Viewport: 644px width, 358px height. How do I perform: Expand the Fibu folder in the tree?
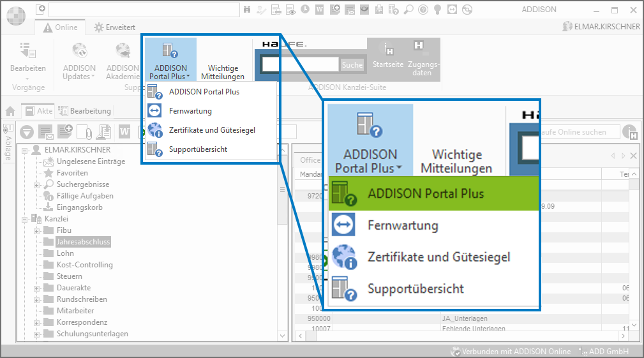[37, 230]
